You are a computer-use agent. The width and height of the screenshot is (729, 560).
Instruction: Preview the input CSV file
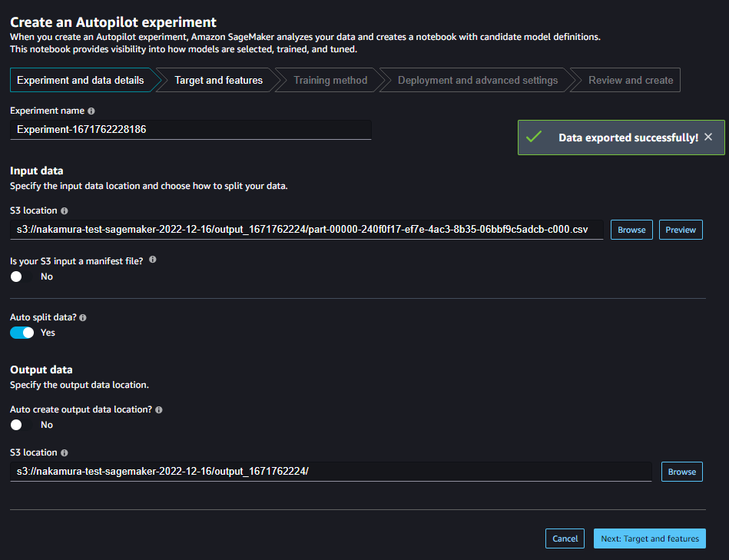tap(680, 229)
